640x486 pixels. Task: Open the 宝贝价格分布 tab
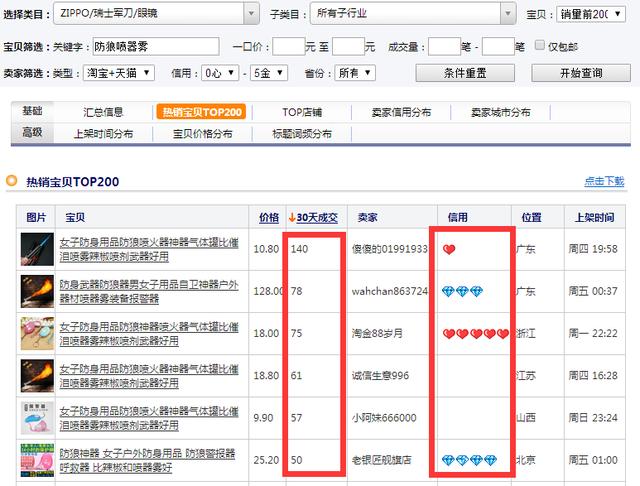click(202, 134)
